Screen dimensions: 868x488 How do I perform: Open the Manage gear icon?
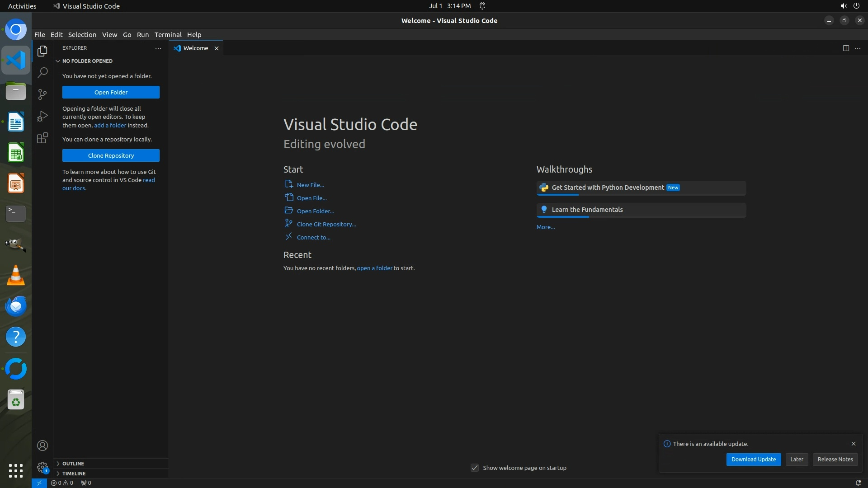(x=42, y=467)
